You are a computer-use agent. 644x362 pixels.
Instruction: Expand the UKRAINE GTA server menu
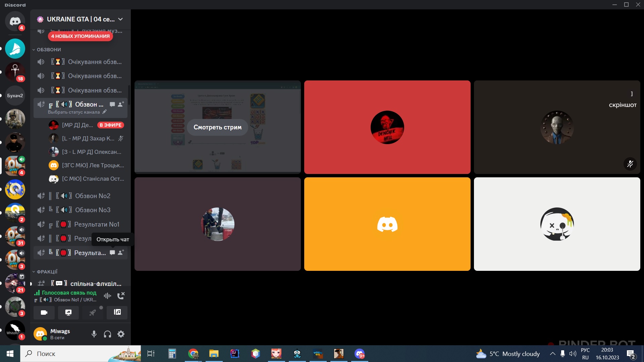[x=120, y=19]
